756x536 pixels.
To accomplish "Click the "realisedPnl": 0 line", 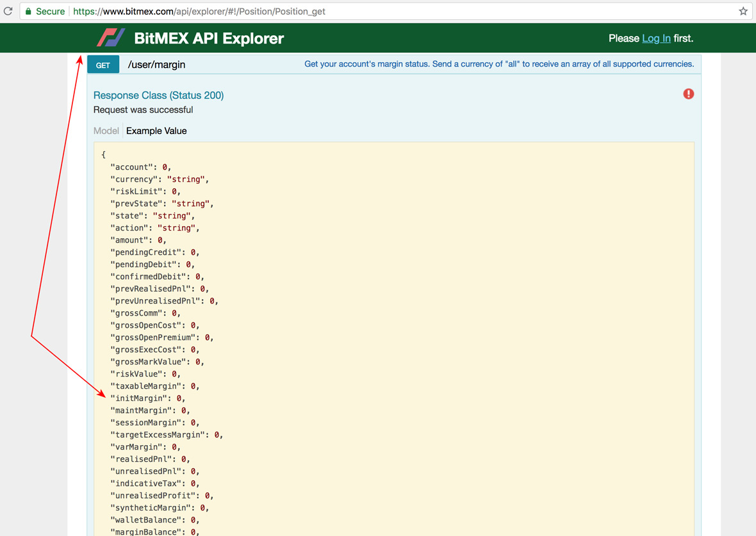I will 151,459.
